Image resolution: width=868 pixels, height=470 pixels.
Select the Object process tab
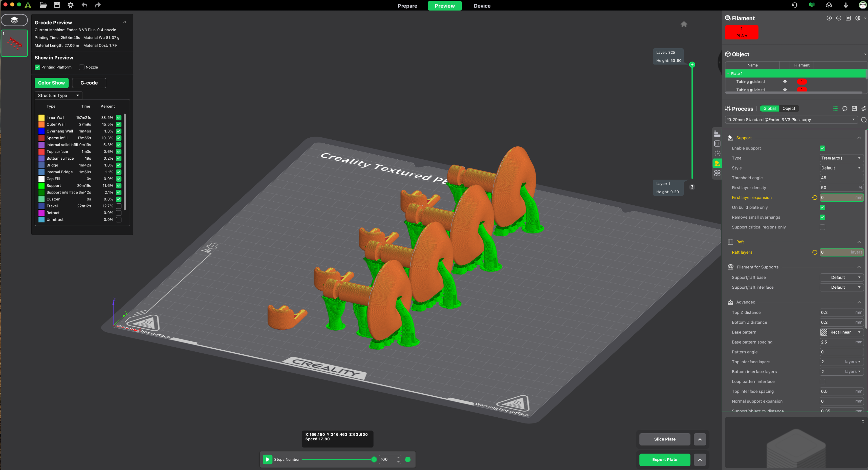pos(788,108)
